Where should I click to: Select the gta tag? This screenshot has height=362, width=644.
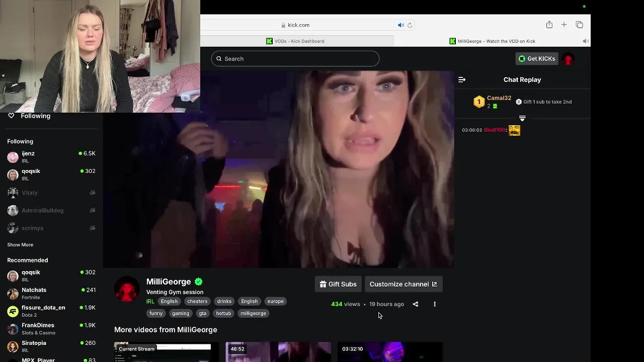pyautogui.click(x=203, y=313)
